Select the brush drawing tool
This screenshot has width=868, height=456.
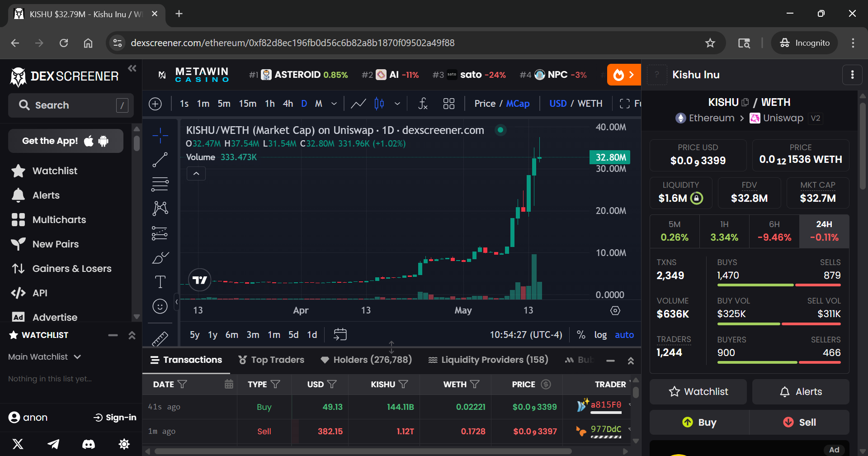coord(160,257)
